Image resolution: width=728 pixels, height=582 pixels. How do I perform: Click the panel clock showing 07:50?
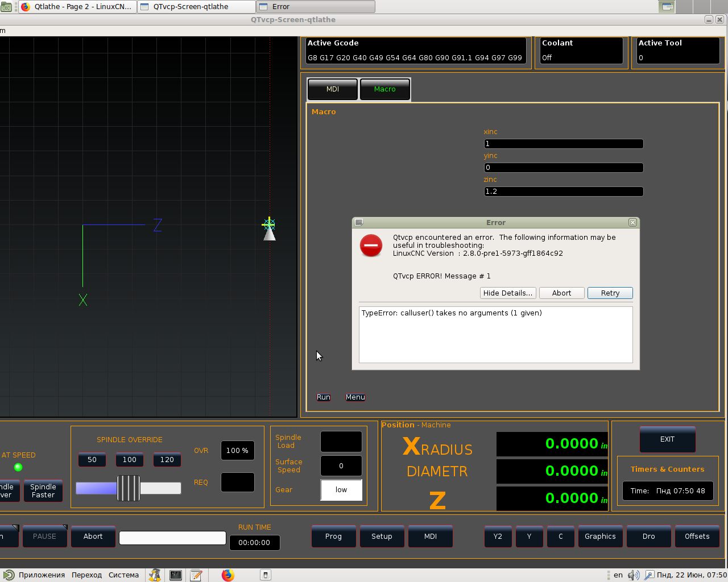692,575
